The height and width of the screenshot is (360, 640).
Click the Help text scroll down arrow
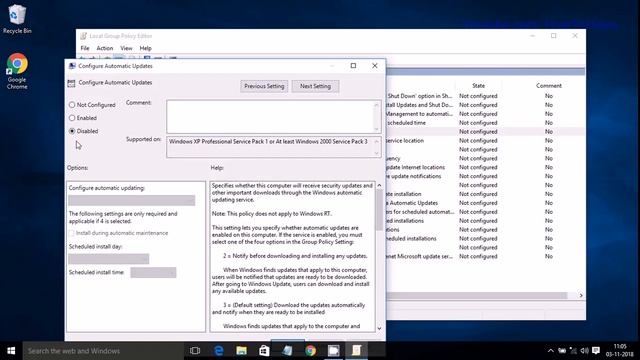(379, 328)
